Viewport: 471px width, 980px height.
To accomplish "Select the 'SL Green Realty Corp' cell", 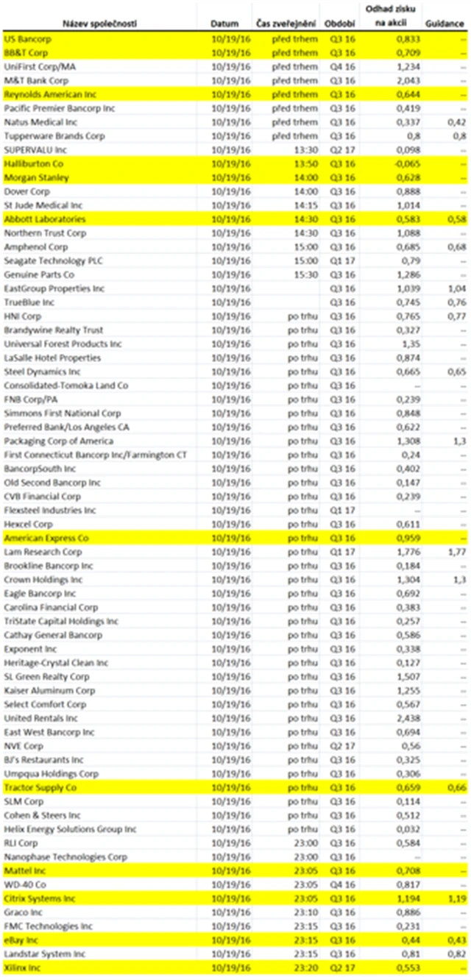I will pyautogui.click(x=99, y=677).
